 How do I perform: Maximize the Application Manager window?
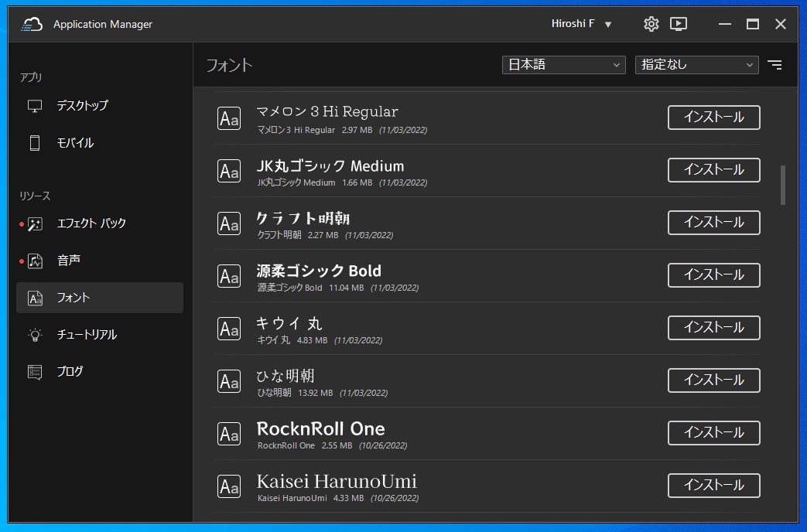[x=752, y=24]
